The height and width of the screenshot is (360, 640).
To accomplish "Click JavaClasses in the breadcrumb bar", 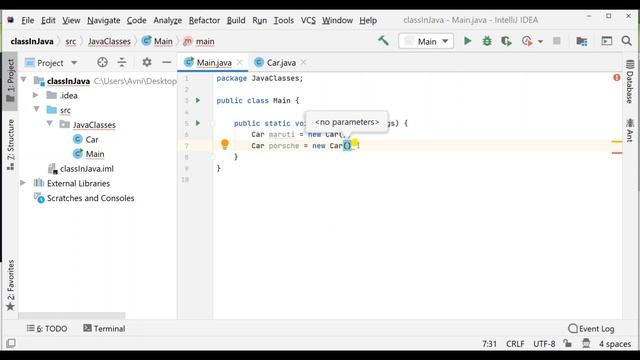I will pos(109,41).
